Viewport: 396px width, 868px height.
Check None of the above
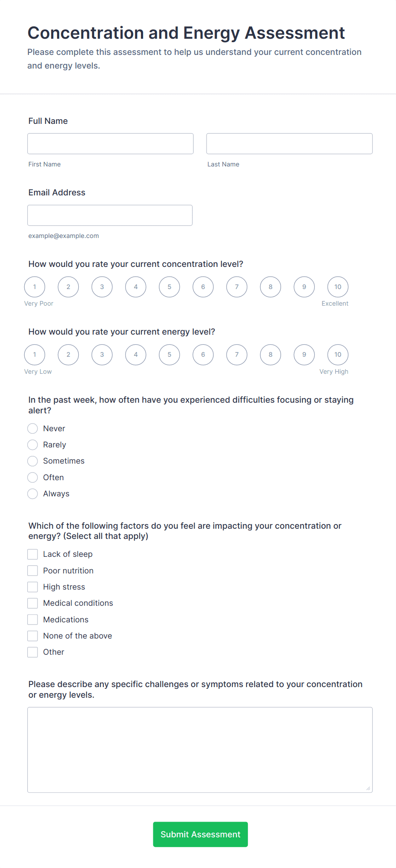click(33, 636)
